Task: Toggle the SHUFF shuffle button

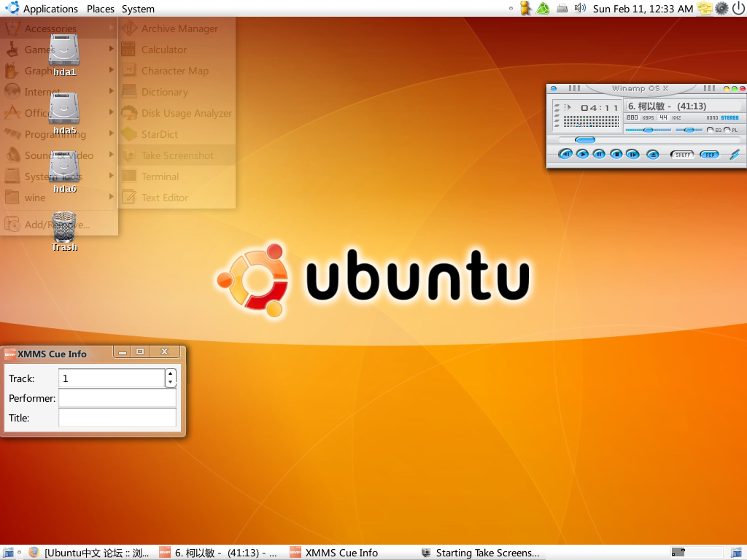Action: tap(683, 155)
